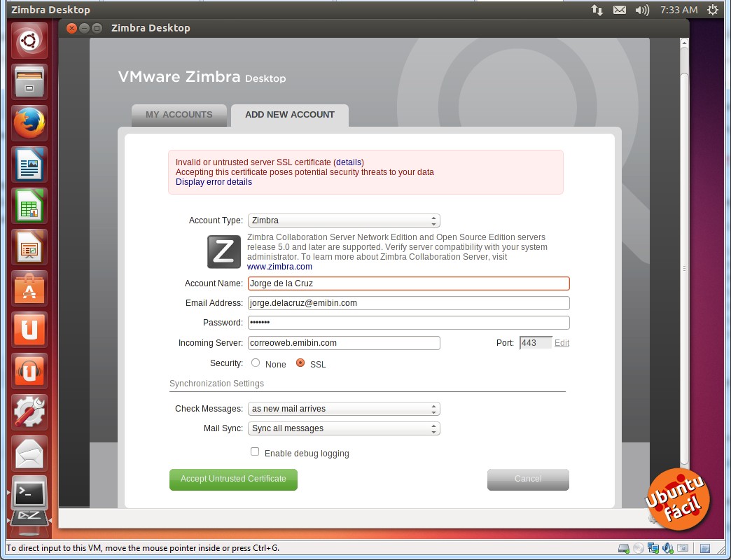Screen dimensions: 731x560
Task: Open the Mail Sync dropdown
Action: [344, 428]
